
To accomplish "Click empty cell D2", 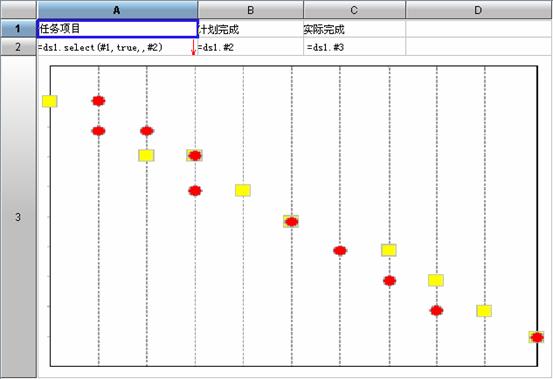I will [x=479, y=47].
